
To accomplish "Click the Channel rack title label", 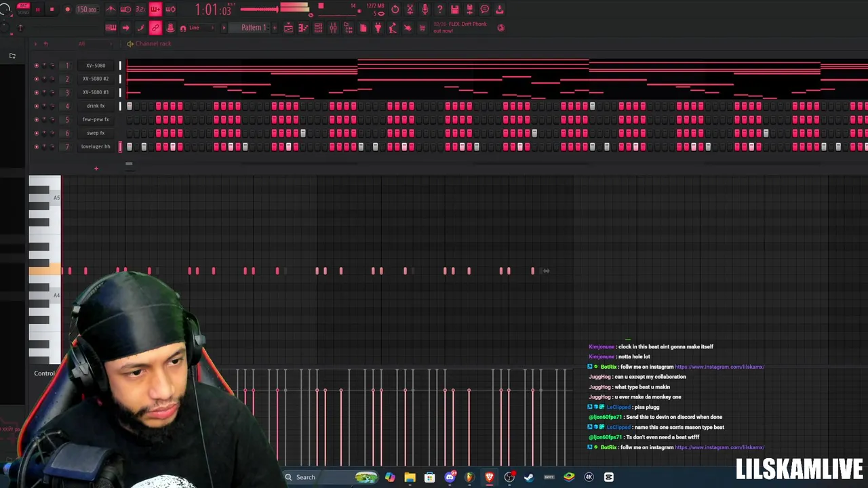I will click(153, 43).
